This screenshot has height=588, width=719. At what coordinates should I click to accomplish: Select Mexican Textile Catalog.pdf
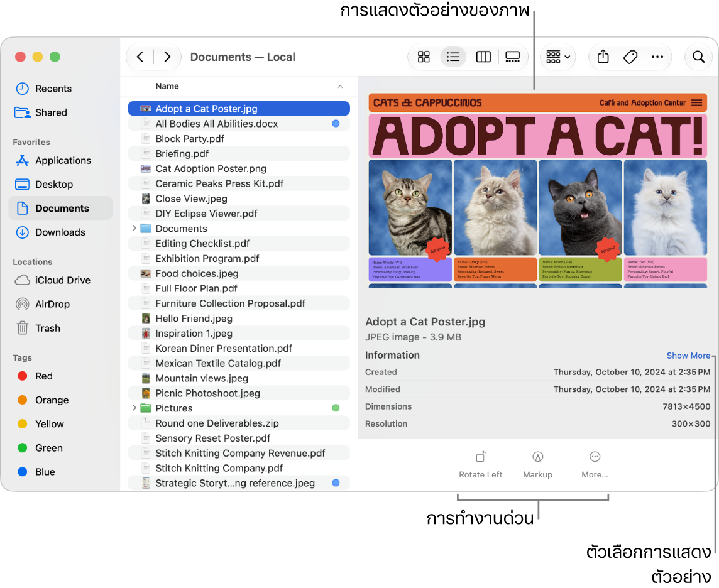pos(238,363)
